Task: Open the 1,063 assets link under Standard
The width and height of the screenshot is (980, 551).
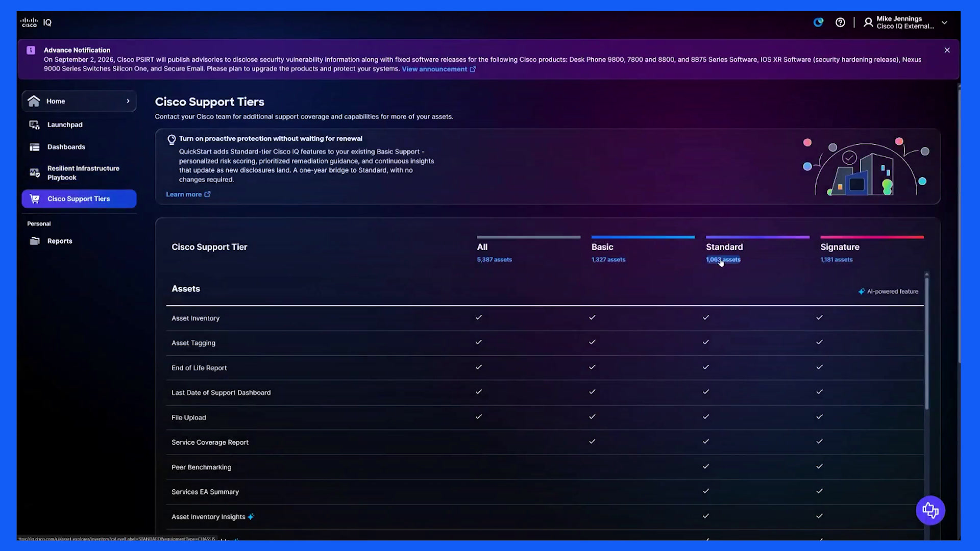Action: [x=723, y=260]
